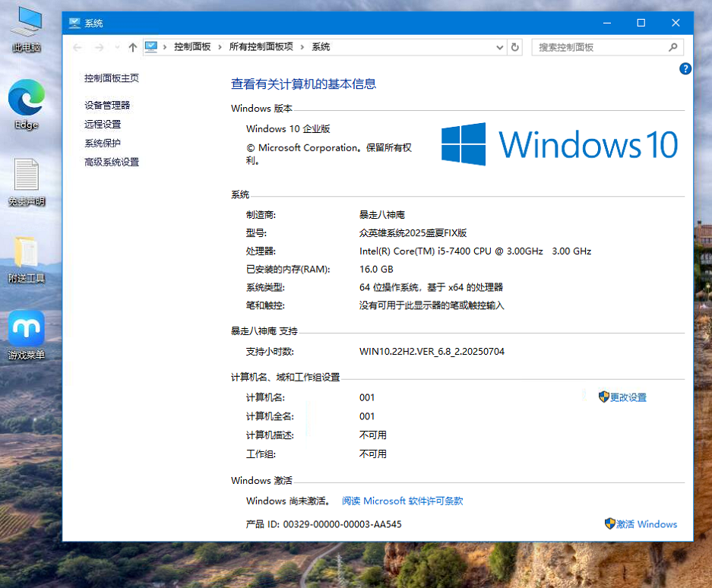The image size is (712, 588).
Task: Click the manufacturer value 暴走八神庵
Action: [x=382, y=215]
